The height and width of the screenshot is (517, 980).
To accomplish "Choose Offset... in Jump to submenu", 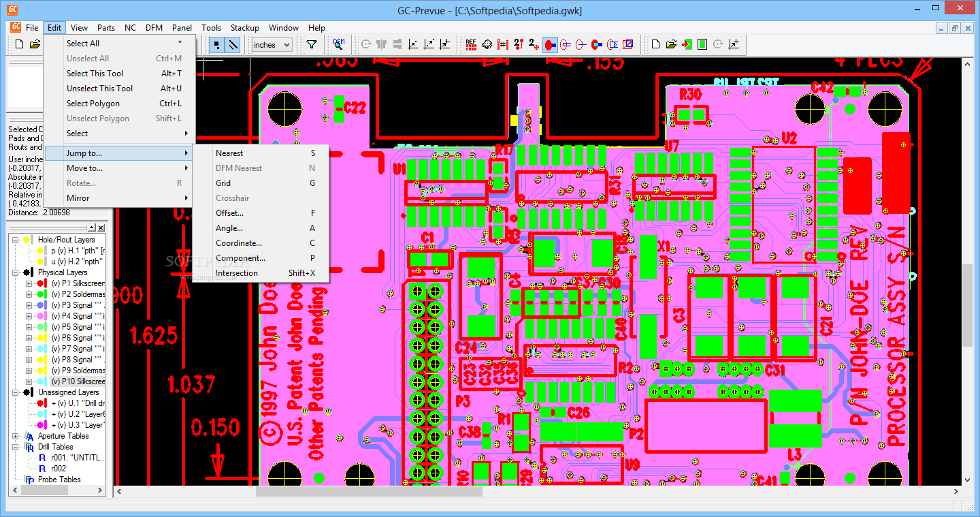I will (x=261, y=213).
